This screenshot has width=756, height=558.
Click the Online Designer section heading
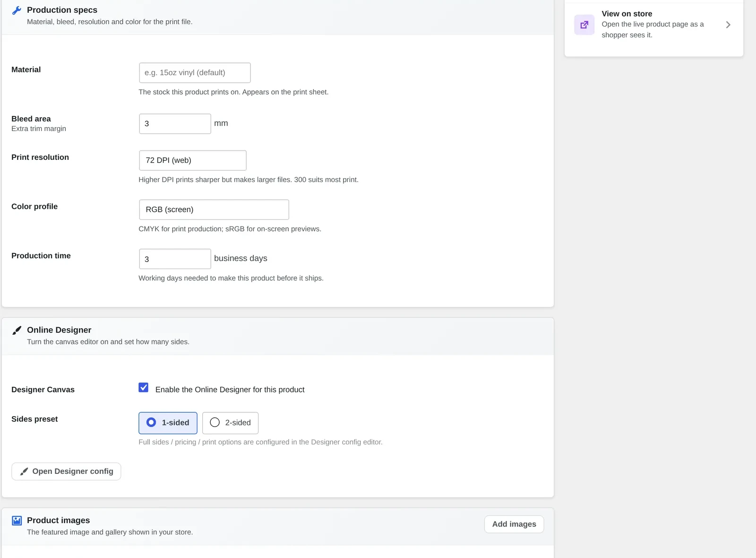pos(59,330)
